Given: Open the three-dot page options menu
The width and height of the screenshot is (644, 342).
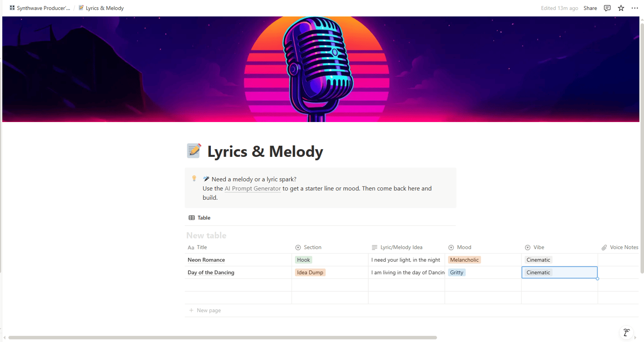Looking at the screenshot, I should [x=635, y=8].
